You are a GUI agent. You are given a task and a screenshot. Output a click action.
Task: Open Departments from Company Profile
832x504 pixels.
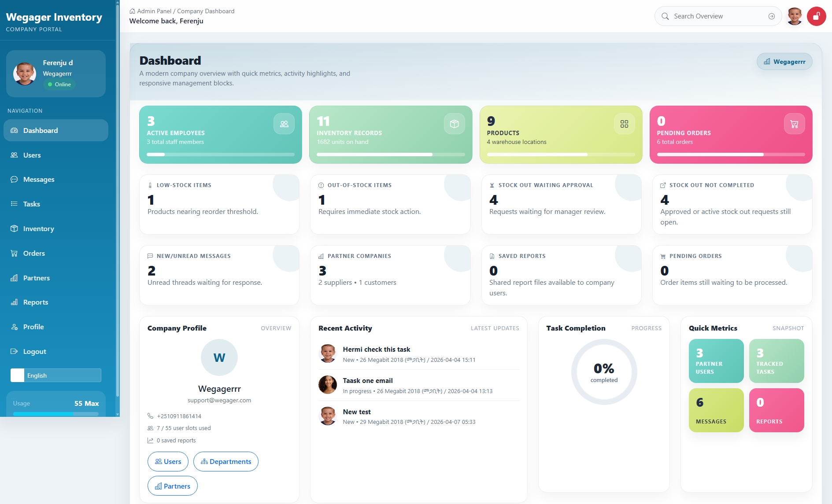(226, 461)
